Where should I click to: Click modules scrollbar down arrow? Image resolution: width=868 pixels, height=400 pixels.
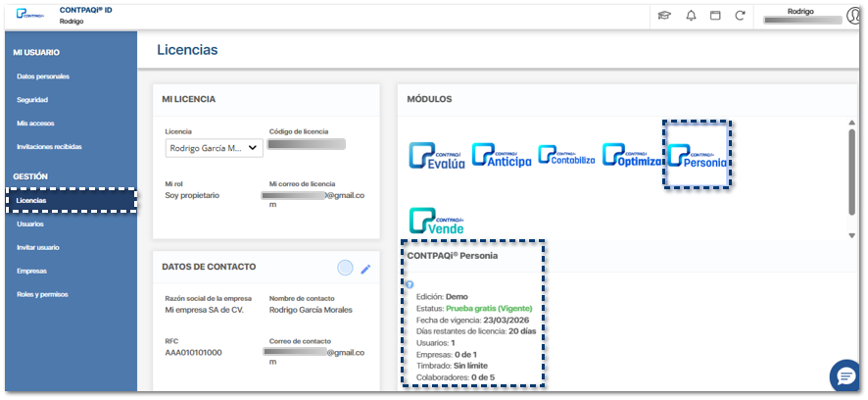[852, 236]
